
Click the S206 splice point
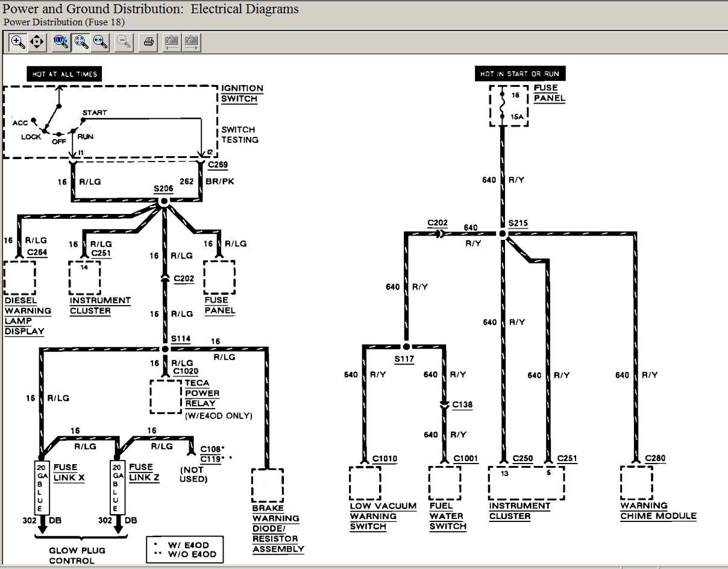163,203
